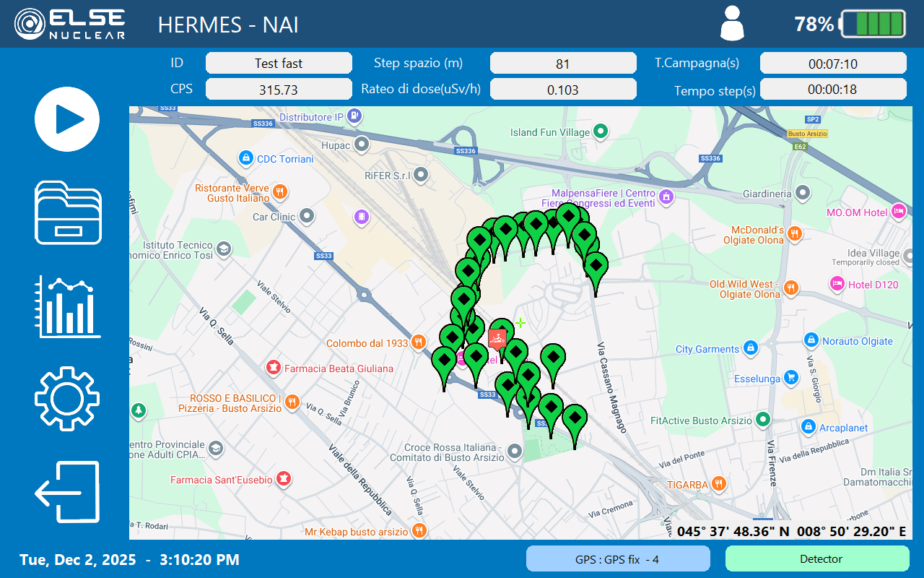924x578 pixels.
Task: Click the GPS fix status button
Action: click(617, 558)
